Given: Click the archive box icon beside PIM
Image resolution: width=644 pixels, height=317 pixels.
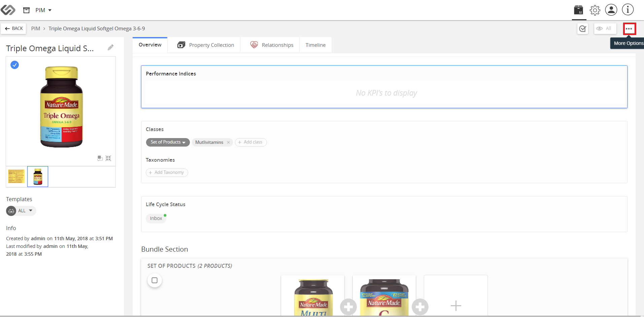Looking at the screenshot, I should (26, 10).
